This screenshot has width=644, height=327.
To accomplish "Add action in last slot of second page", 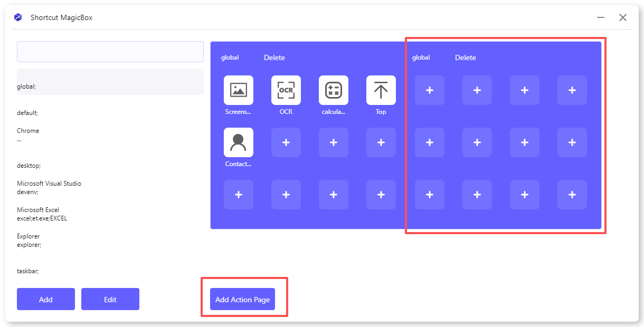I will coord(572,195).
